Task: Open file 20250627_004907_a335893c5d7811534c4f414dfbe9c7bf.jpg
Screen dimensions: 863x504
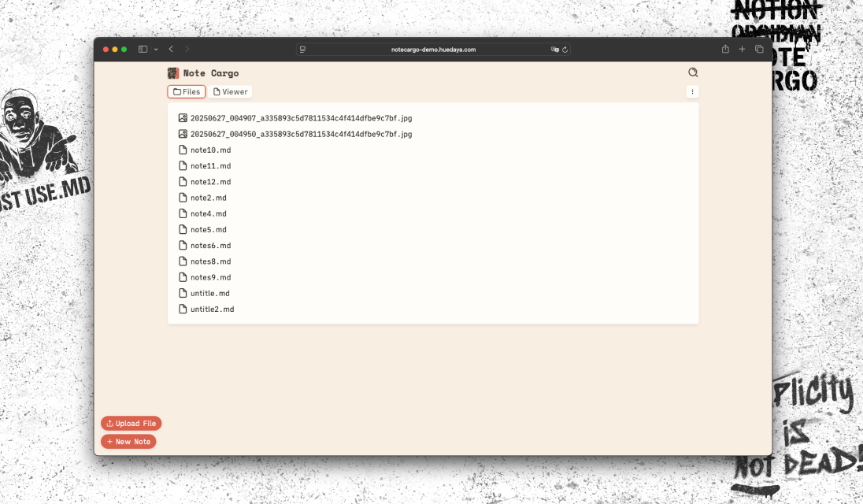Action: tap(301, 118)
